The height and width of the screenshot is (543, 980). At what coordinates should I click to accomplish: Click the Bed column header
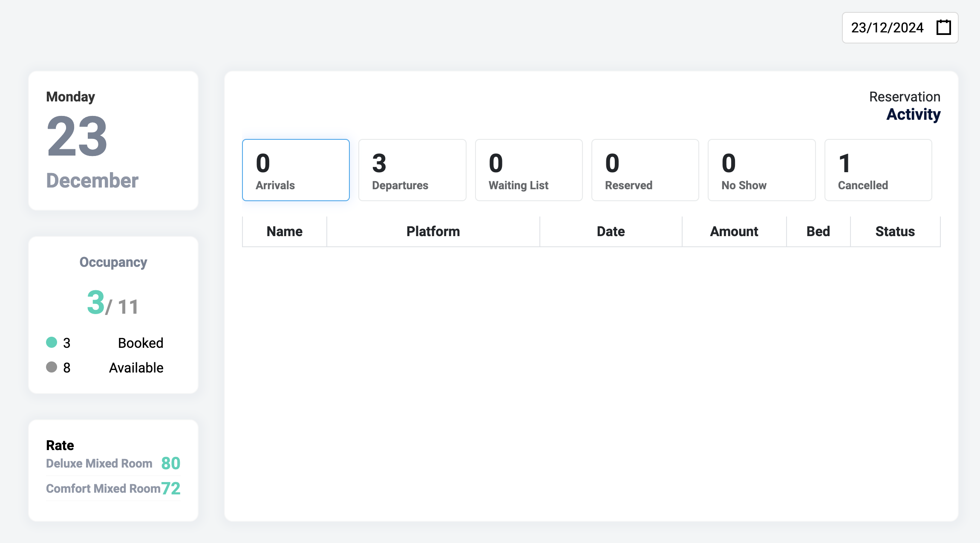click(x=818, y=231)
